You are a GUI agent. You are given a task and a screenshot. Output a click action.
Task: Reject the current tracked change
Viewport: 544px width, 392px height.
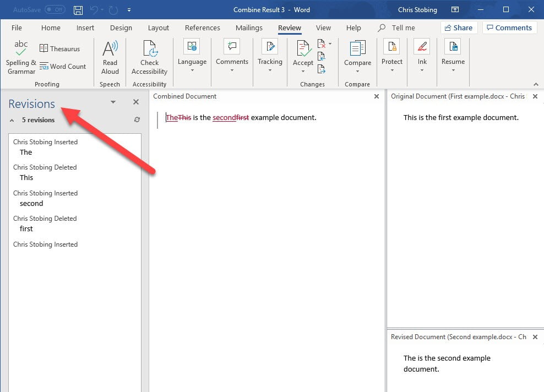321,44
